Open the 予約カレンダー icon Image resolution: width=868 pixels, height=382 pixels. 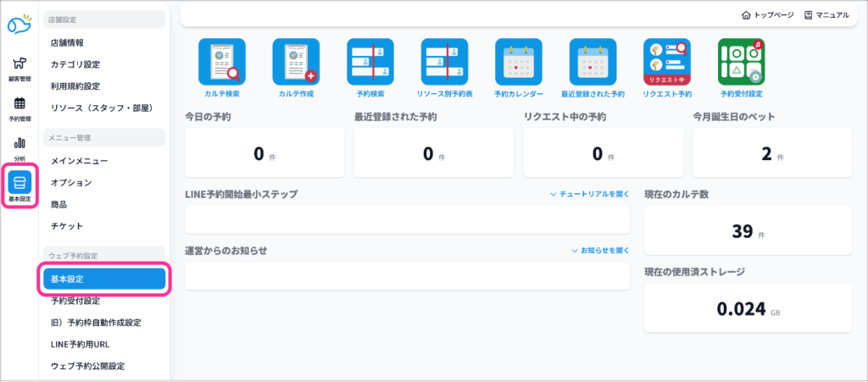[518, 62]
